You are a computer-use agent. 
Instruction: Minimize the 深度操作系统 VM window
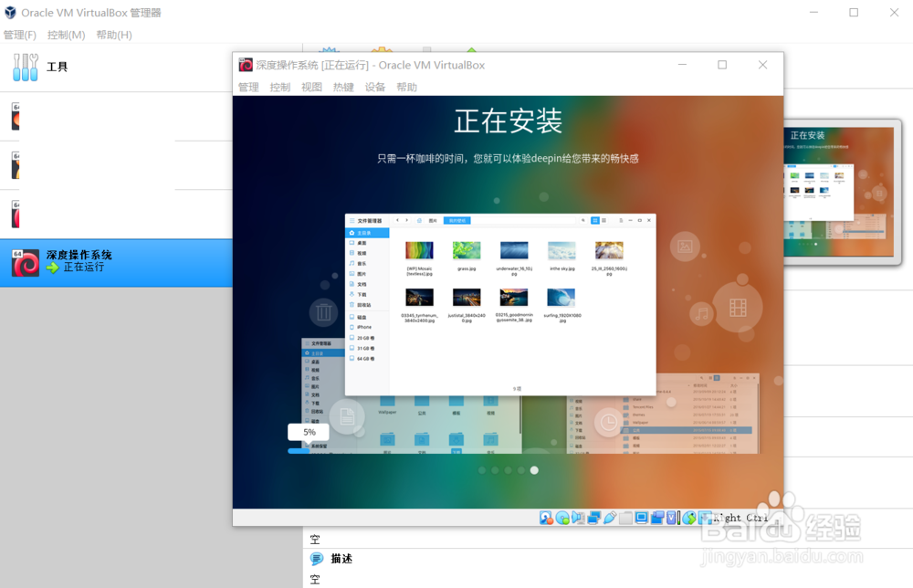coord(682,65)
